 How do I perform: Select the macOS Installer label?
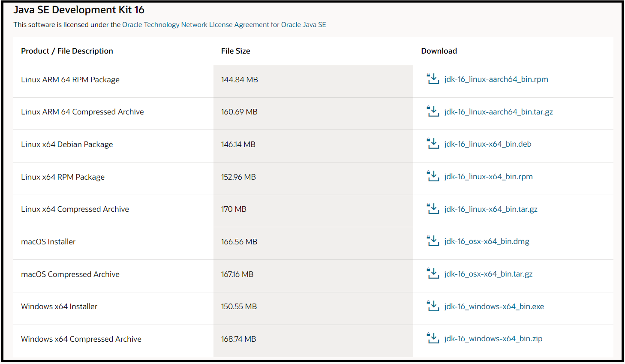[x=48, y=242]
